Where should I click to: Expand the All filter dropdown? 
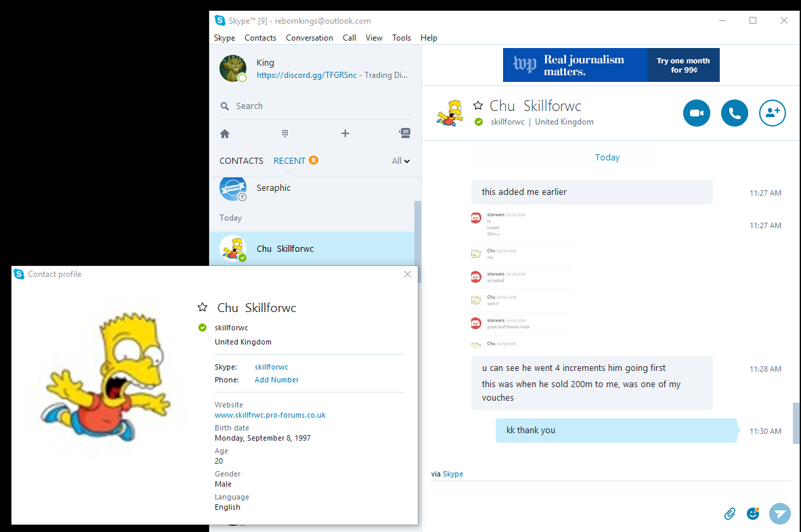[x=401, y=161]
